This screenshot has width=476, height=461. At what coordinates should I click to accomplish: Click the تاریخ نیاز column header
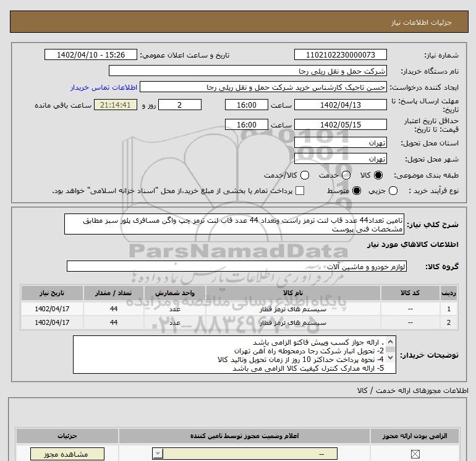click(x=52, y=293)
